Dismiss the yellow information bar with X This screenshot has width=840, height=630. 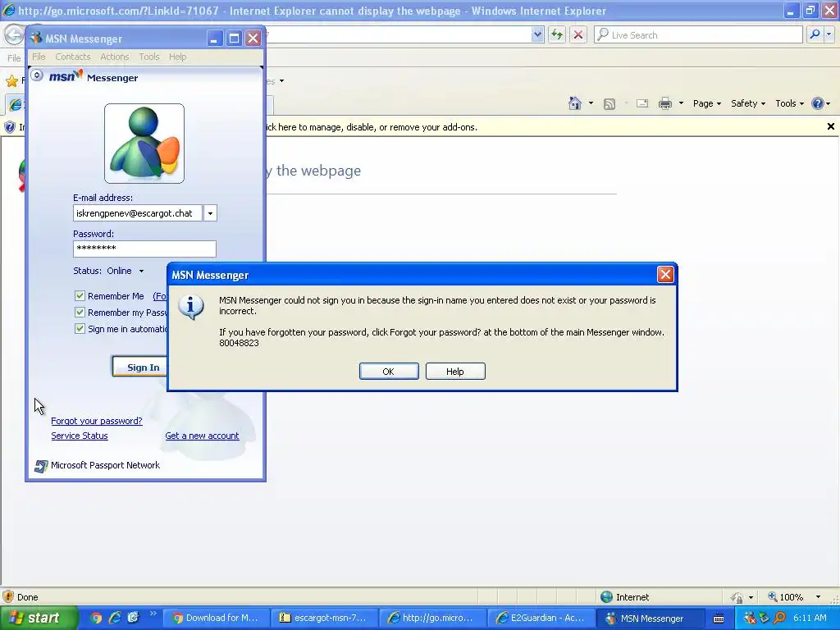pos(830,126)
